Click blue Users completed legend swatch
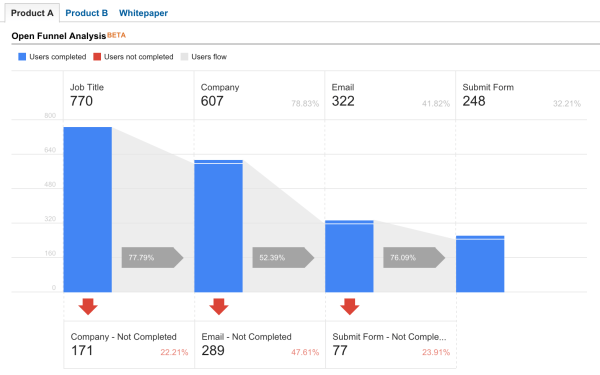Viewport: 600px width, 375px height. coord(22,57)
